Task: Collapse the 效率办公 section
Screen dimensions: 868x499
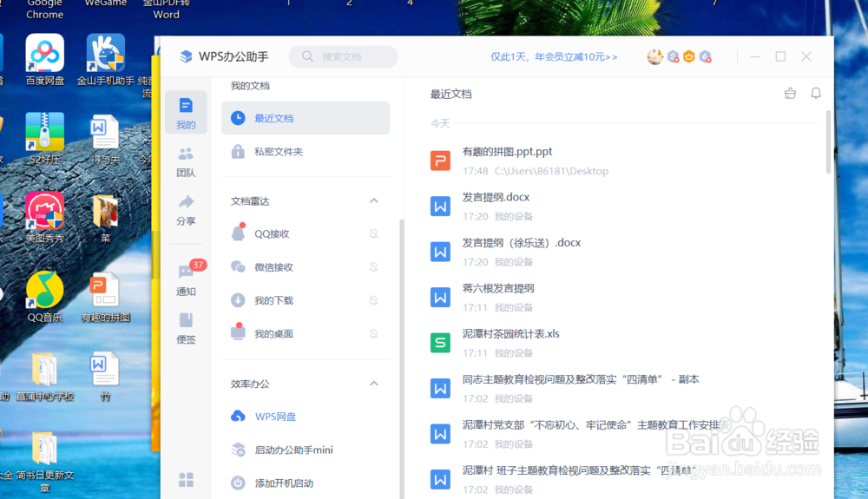Action: coord(373,384)
